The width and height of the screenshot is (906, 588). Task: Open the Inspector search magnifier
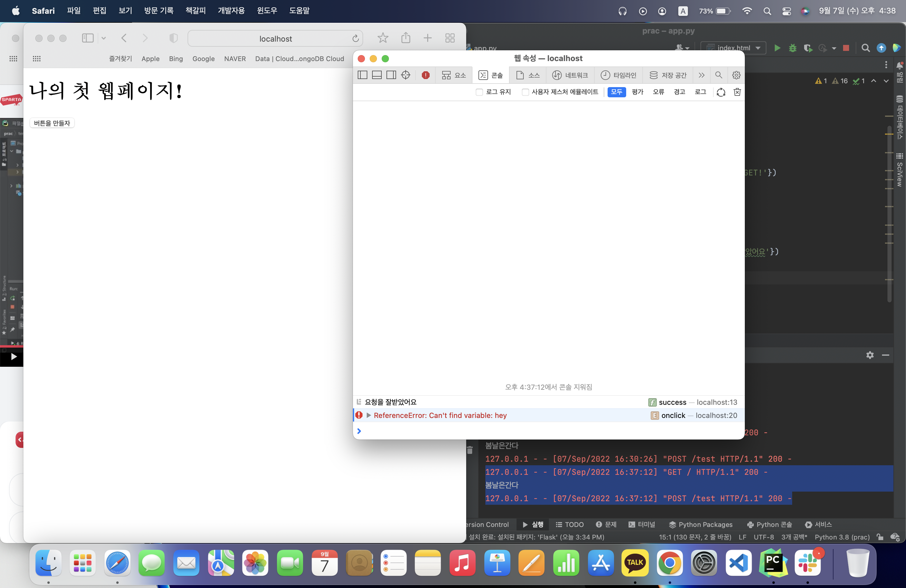click(x=718, y=75)
